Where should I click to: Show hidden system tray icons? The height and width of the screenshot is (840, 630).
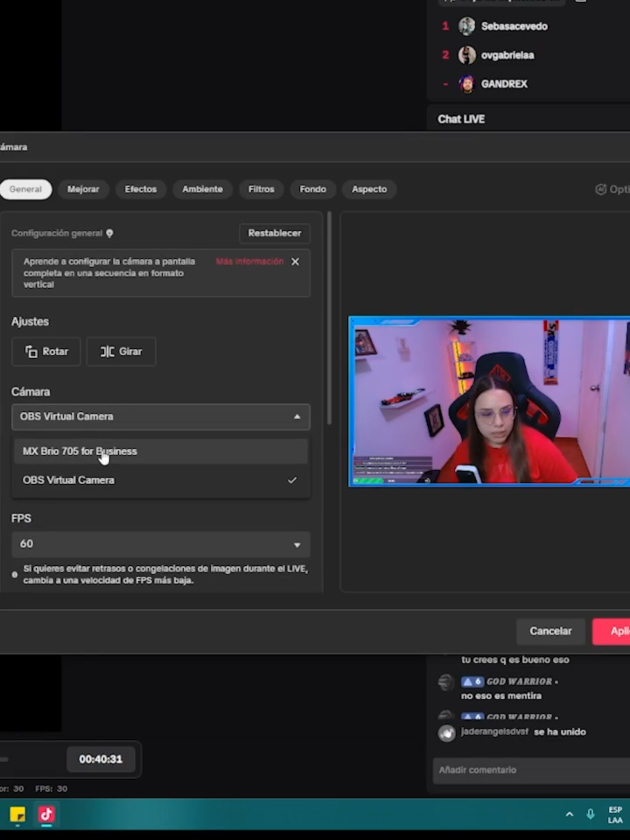click(570, 815)
